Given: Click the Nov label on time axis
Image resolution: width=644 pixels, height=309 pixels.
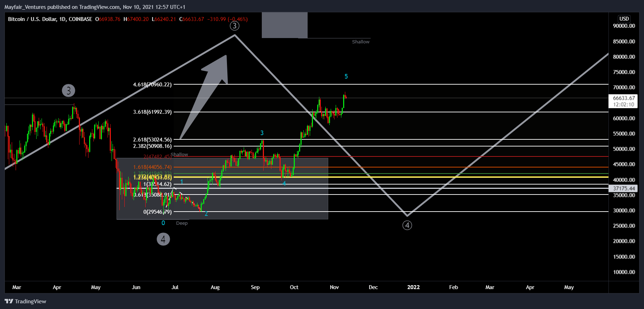Looking at the screenshot, I should (x=334, y=287).
